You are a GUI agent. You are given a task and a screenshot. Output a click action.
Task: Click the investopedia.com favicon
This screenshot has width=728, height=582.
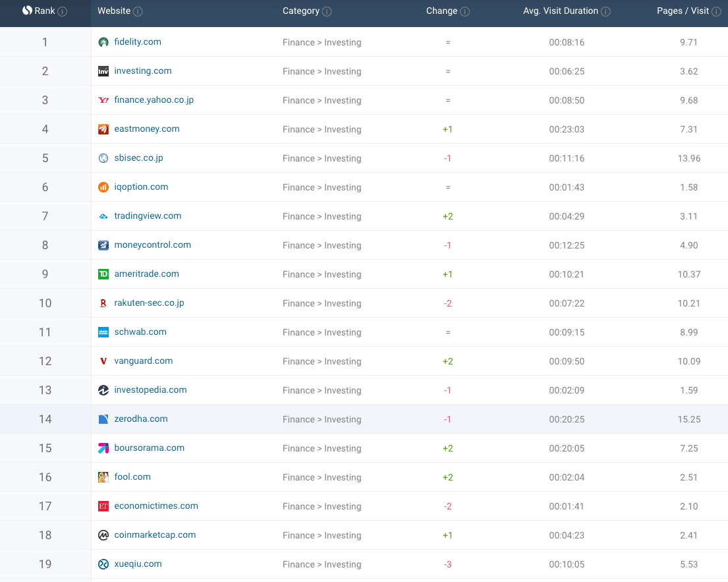tap(103, 390)
